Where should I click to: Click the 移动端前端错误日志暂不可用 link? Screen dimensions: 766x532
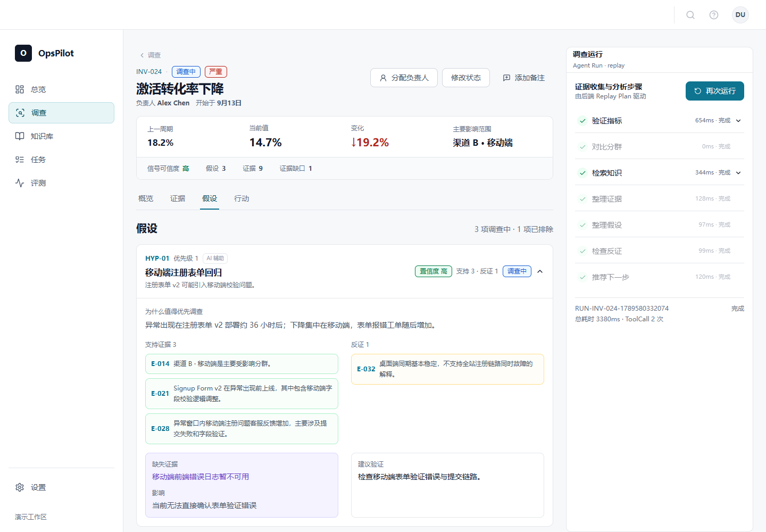[x=201, y=477]
